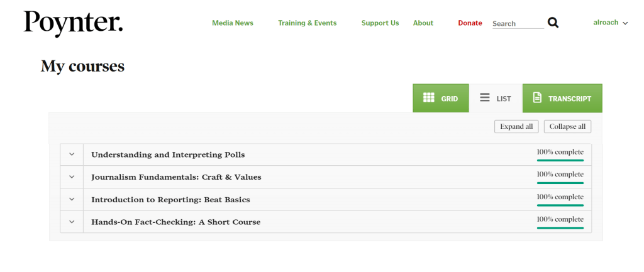Open Hands-On Fact-Checking: A Short Course title
Image resolution: width=644 pixels, height=272 pixels.
click(x=175, y=222)
